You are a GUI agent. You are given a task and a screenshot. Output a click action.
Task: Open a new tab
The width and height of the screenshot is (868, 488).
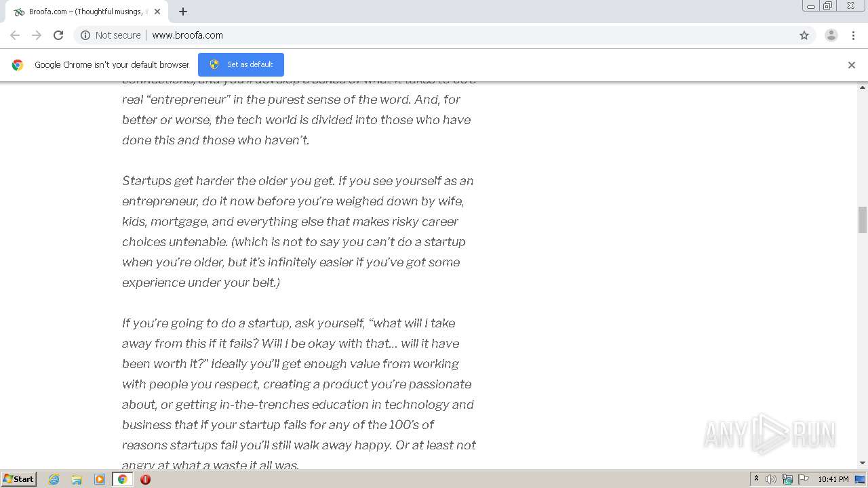pyautogui.click(x=183, y=12)
